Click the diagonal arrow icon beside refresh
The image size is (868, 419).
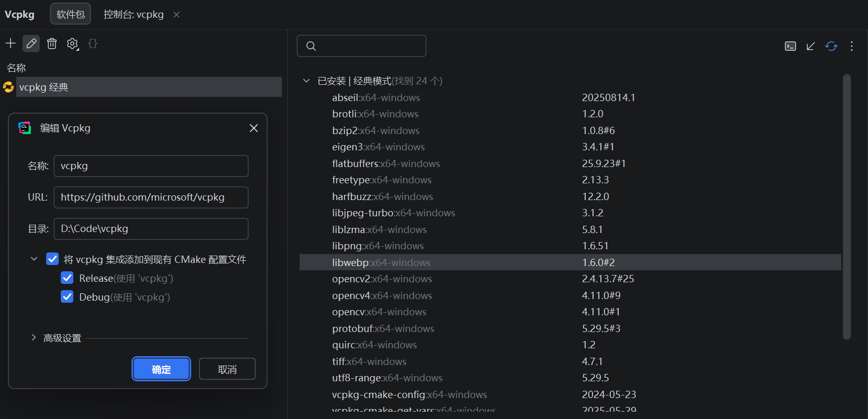coord(811,46)
